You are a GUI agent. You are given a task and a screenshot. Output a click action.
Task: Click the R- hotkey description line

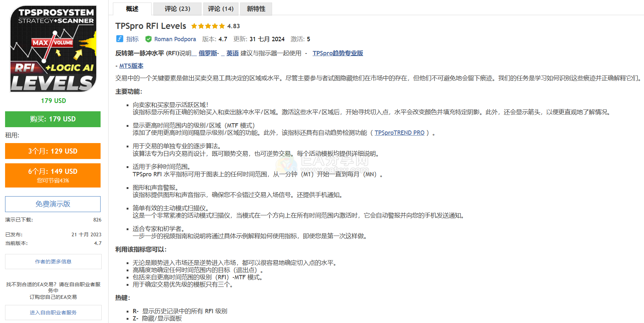tap(180, 311)
